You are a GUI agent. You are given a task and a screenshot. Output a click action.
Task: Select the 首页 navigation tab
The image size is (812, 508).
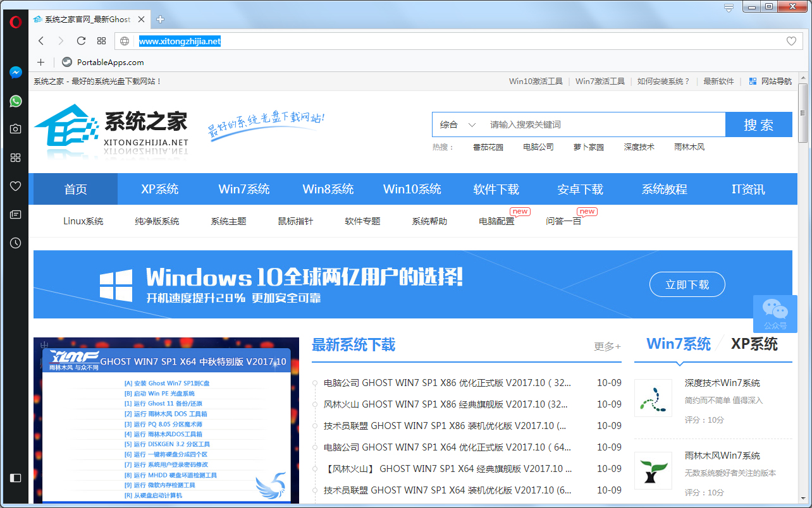[75, 189]
